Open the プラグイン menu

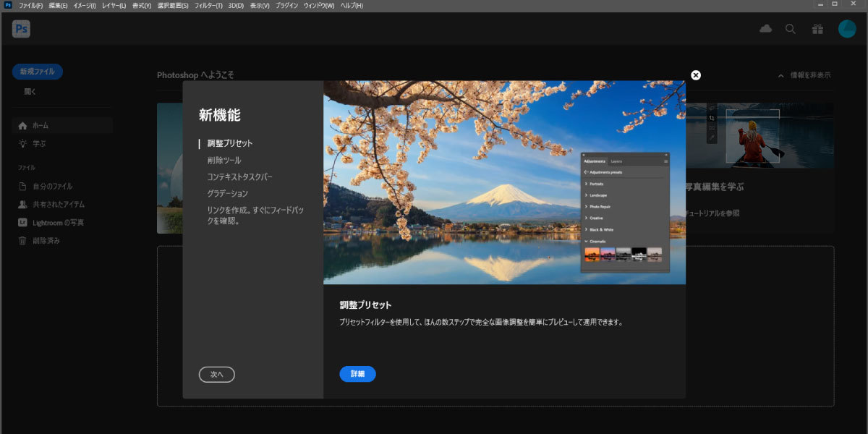pyautogui.click(x=287, y=6)
